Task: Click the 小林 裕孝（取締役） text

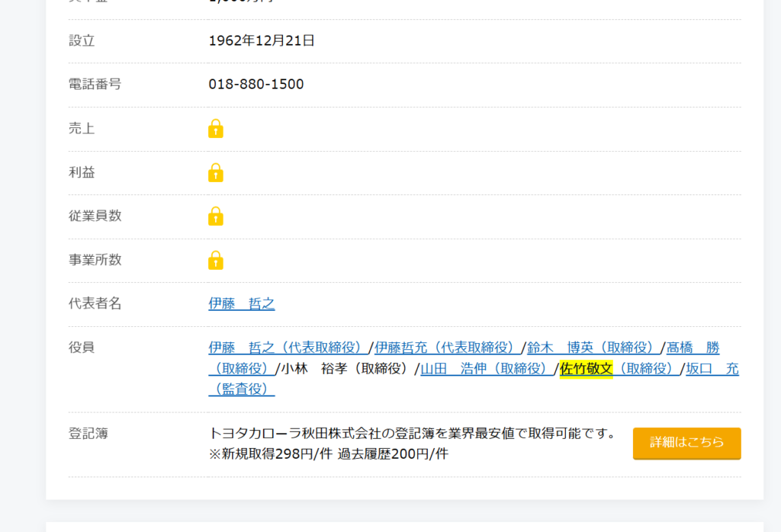Action: (x=348, y=368)
